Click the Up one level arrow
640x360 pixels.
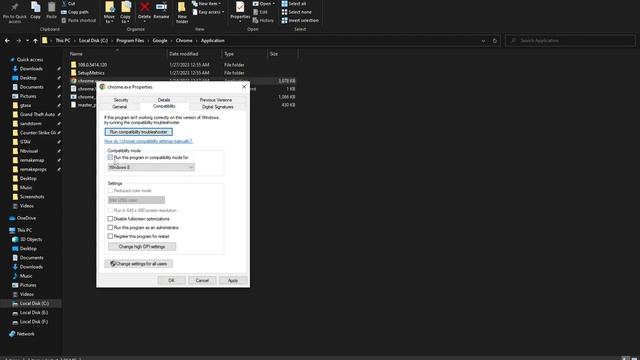point(36,40)
